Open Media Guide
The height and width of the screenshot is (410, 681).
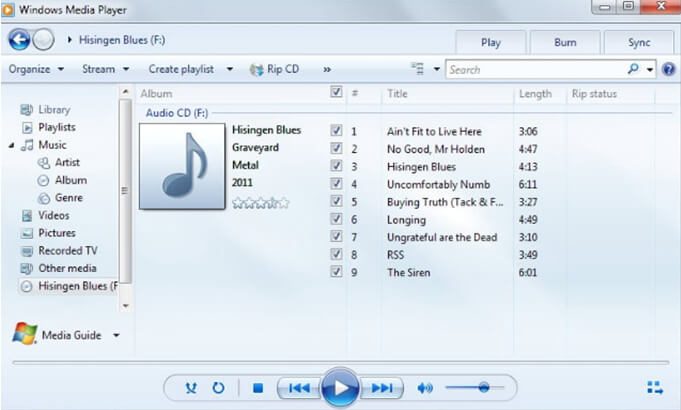pyautogui.click(x=72, y=335)
